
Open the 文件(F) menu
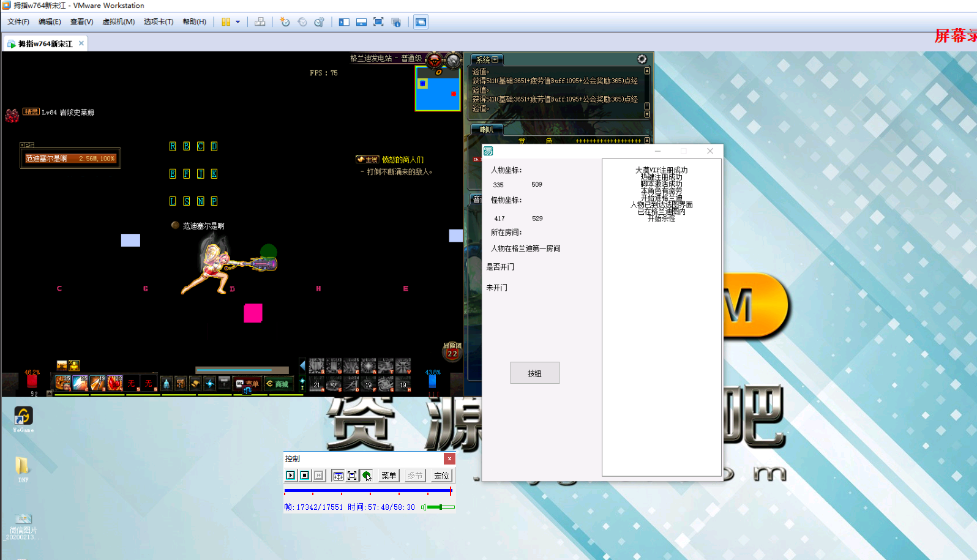18,22
